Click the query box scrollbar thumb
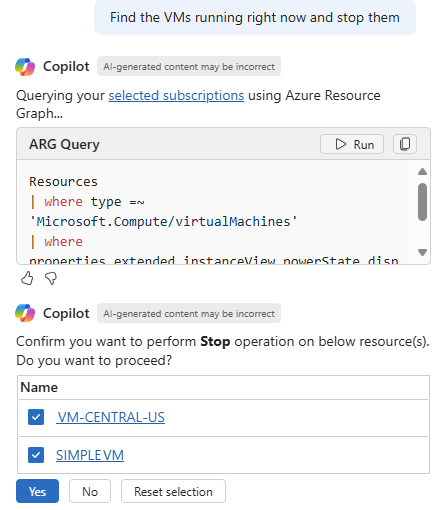The image size is (435, 510). click(422, 202)
